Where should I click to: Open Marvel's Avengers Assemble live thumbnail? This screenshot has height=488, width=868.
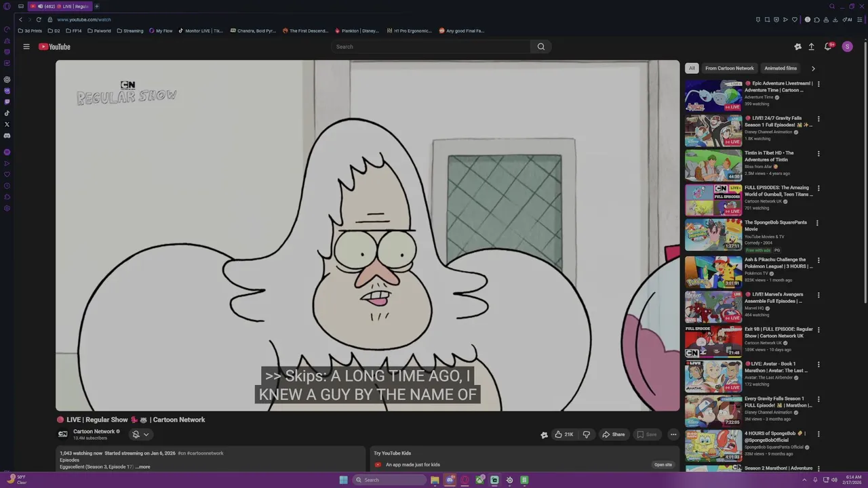[713, 307]
